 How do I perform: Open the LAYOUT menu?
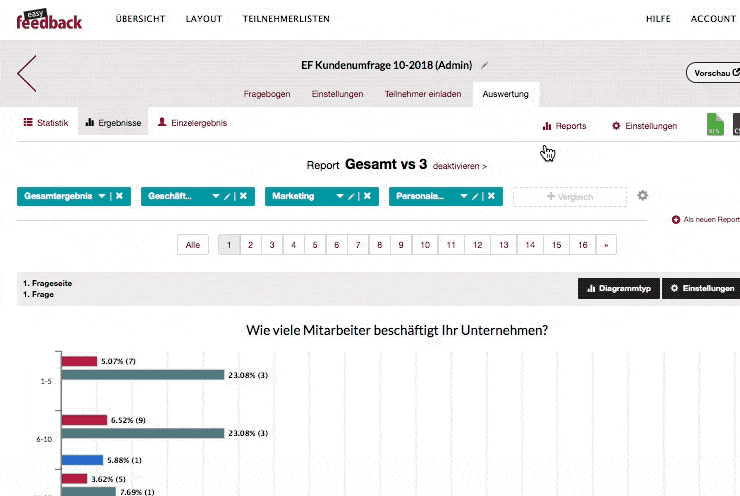(204, 19)
